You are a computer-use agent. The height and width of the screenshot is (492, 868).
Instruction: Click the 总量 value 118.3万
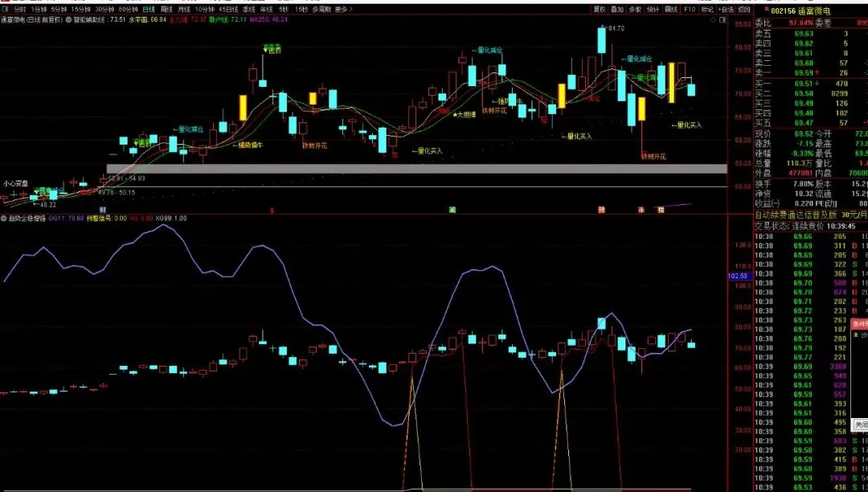click(x=801, y=163)
